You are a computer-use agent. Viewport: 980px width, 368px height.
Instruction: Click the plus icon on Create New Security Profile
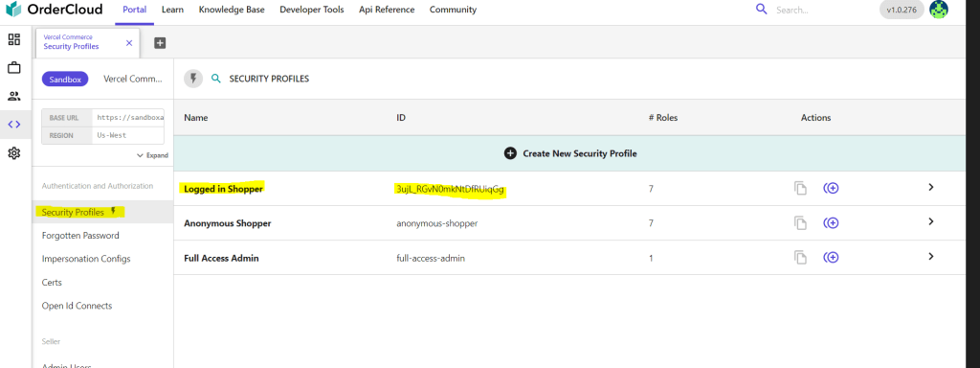click(x=510, y=153)
